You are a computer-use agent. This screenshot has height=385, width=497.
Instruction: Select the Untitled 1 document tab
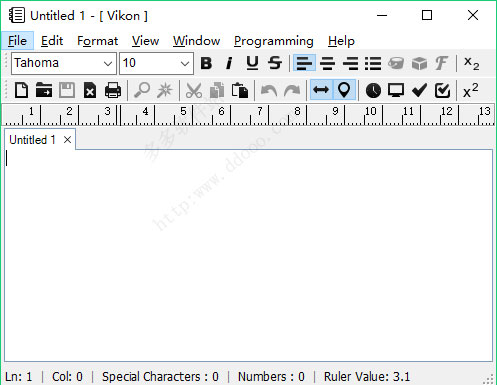pyautogui.click(x=32, y=140)
